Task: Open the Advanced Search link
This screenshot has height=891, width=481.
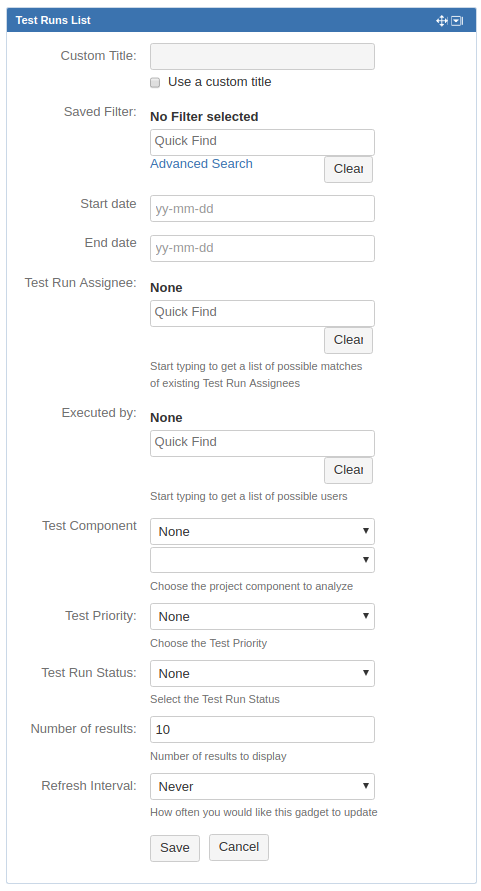Action: (201, 164)
